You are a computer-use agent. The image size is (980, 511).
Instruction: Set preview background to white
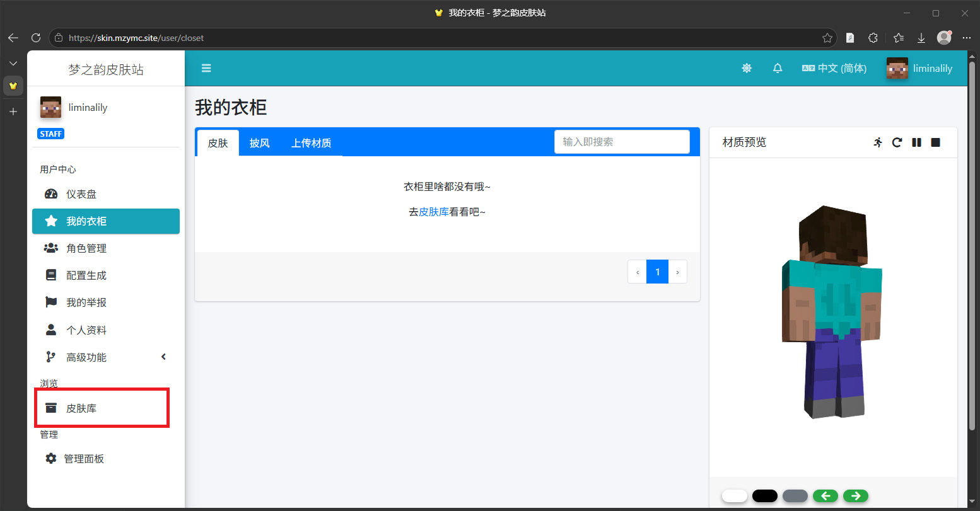pos(735,496)
